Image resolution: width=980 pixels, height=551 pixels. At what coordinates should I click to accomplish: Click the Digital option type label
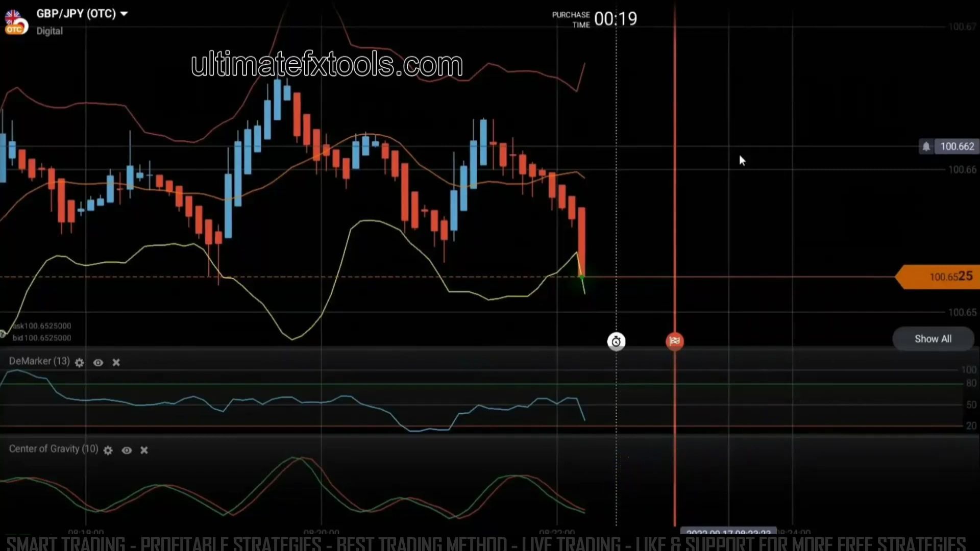(x=50, y=31)
